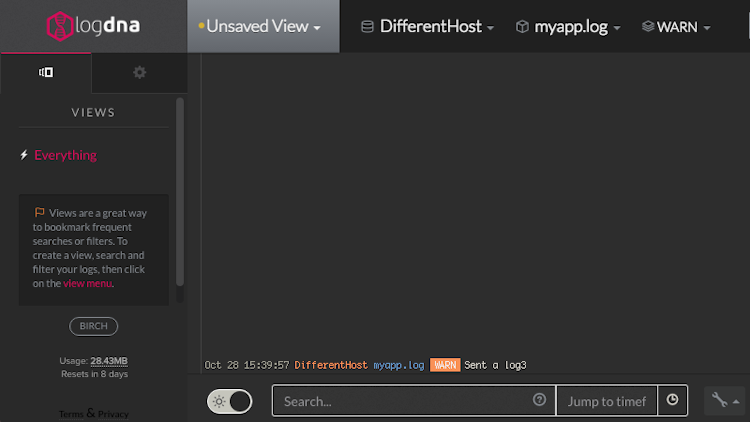
Task: Open the wrench tools menu
Action: tap(724, 400)
